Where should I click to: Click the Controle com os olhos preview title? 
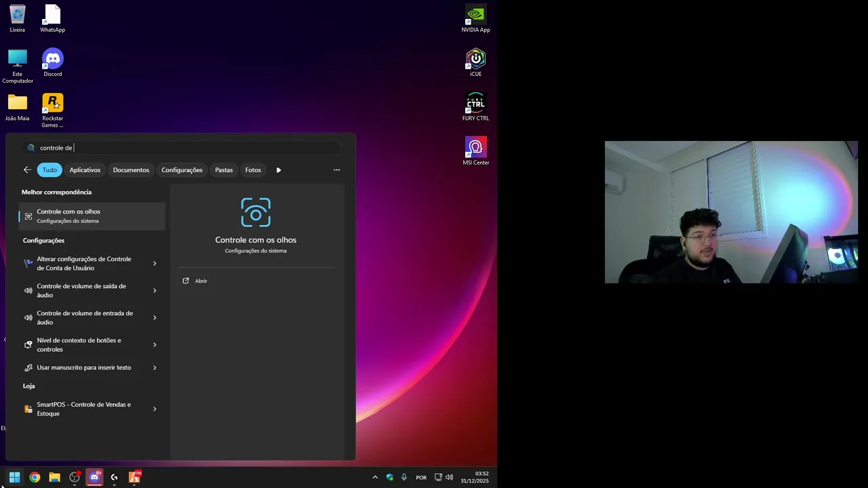pos(256,240)
